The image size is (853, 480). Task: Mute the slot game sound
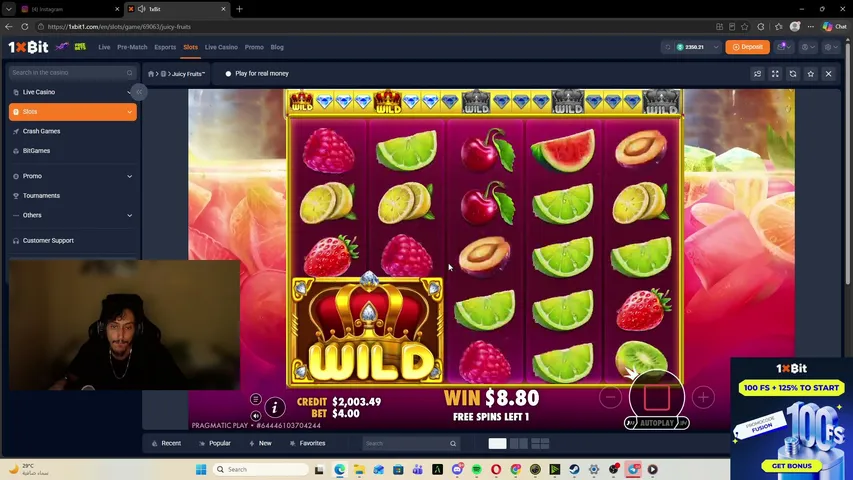(256, 415)
